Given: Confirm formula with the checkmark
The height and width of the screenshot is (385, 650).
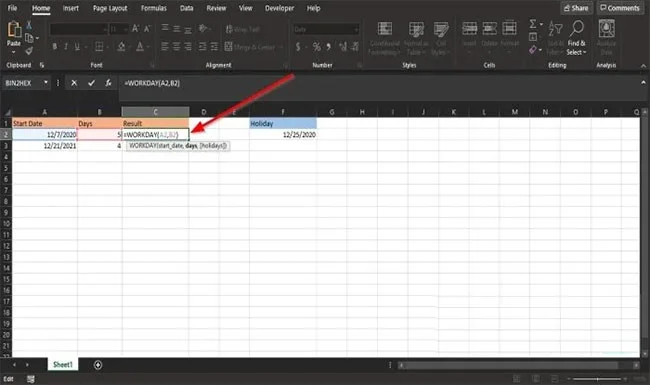Looking at the screenshot, I should (x=91, y=83).
